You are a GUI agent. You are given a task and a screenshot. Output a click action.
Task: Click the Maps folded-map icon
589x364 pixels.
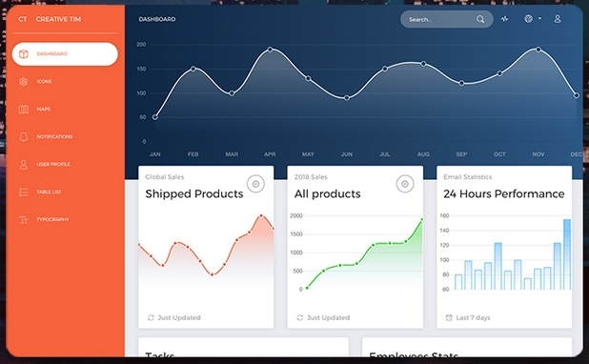coord(24,110)
